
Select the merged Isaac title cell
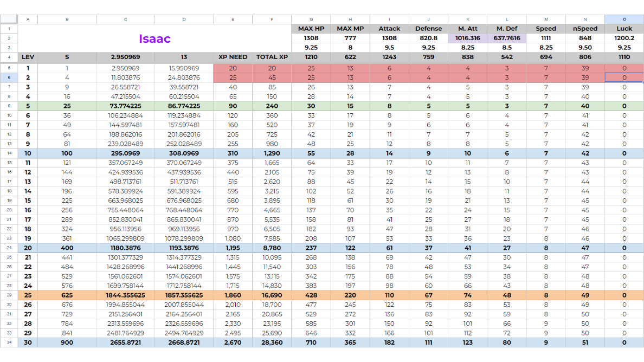(154, 38)
